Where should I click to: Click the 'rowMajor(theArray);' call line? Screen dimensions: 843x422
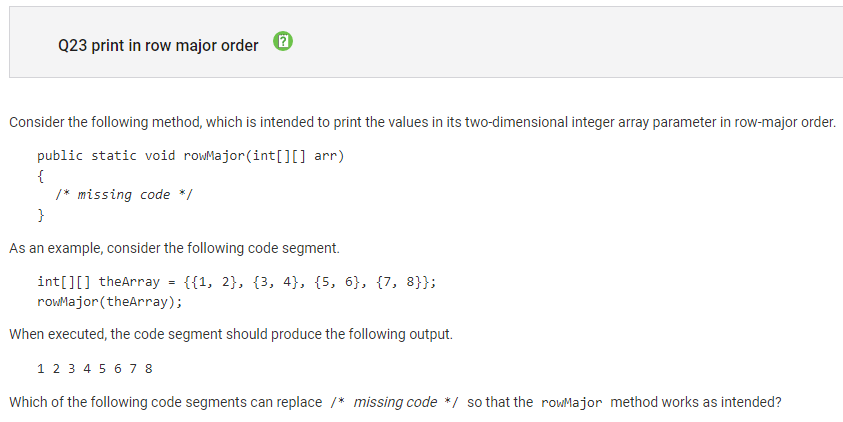[110, 302]
